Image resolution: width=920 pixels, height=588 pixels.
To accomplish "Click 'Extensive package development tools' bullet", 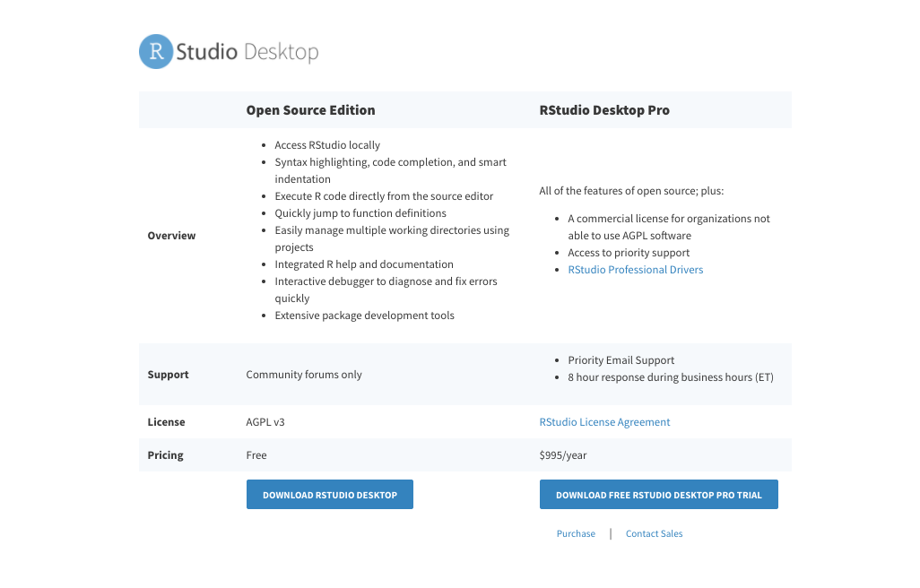I will 364,316.
